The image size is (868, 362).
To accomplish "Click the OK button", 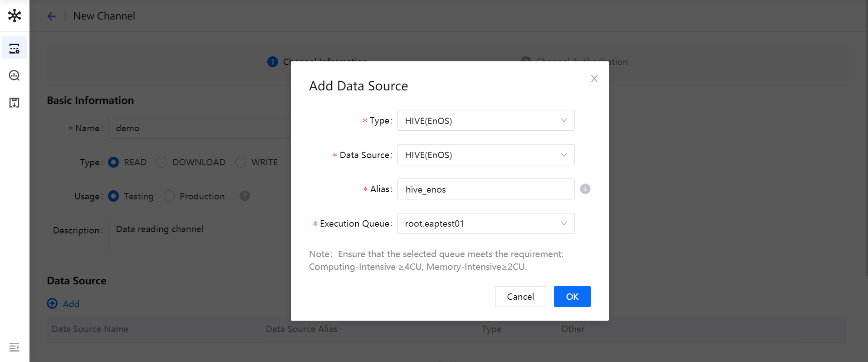I will click(x=572, y=297).
